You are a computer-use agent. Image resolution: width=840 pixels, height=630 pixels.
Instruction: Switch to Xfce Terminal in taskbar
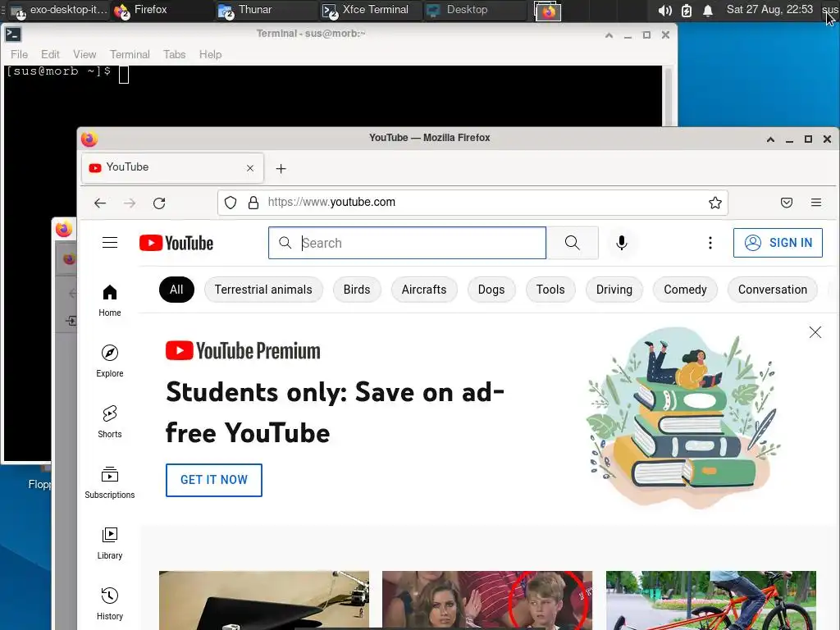pyautogui.click(x=370, y=10)
